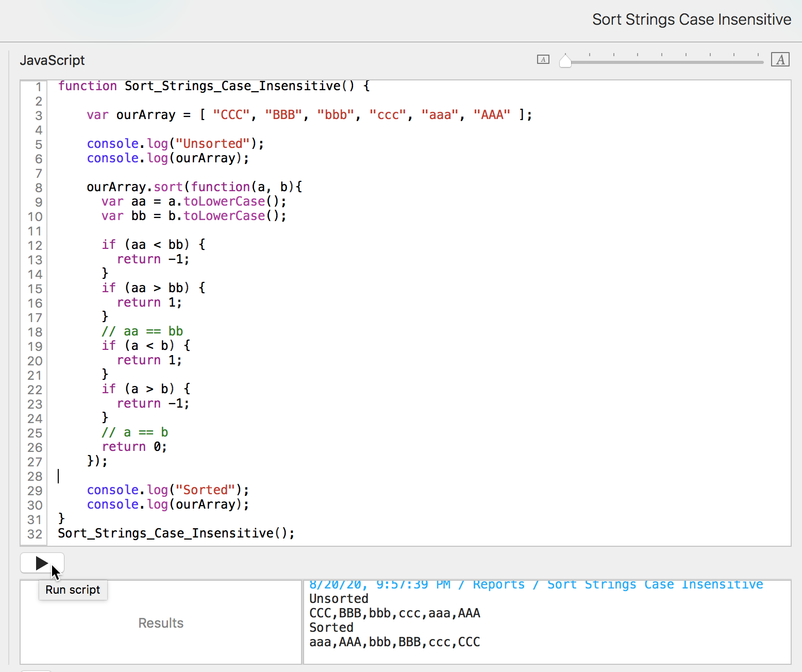802x672 pixels.
Task: Click the Results label panel
Action: point(161,623)
